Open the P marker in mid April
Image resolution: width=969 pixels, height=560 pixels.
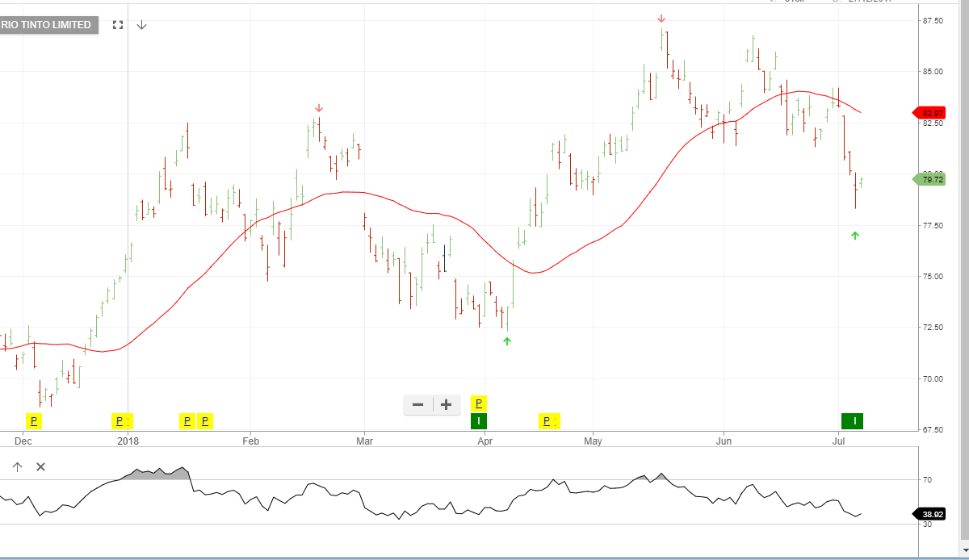point(548,420)
